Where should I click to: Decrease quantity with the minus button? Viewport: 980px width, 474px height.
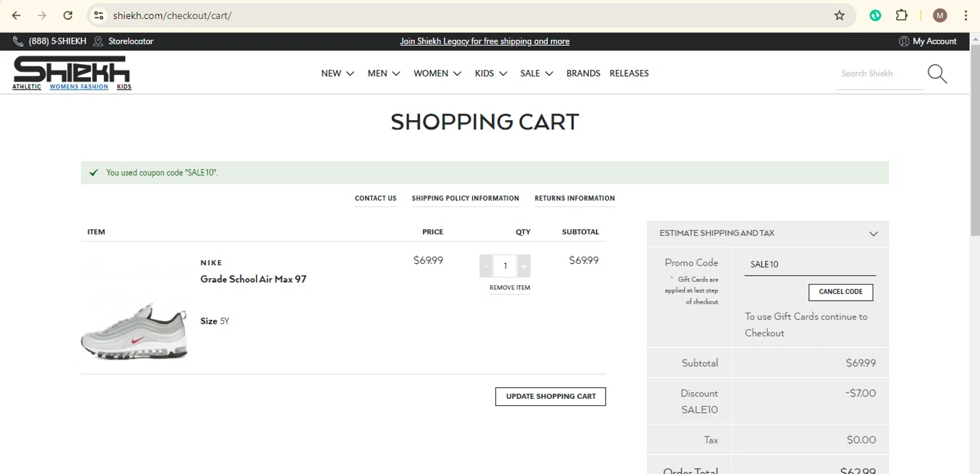[x=485, y=266]
